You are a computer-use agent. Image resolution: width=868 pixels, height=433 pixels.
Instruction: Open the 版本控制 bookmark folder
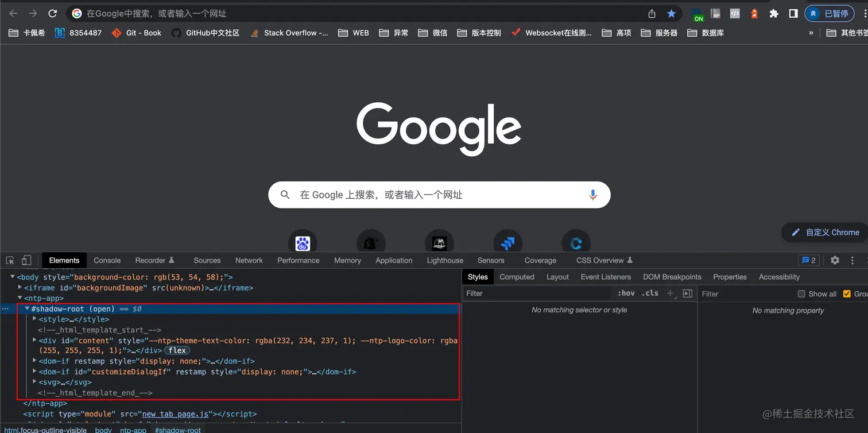479,33
